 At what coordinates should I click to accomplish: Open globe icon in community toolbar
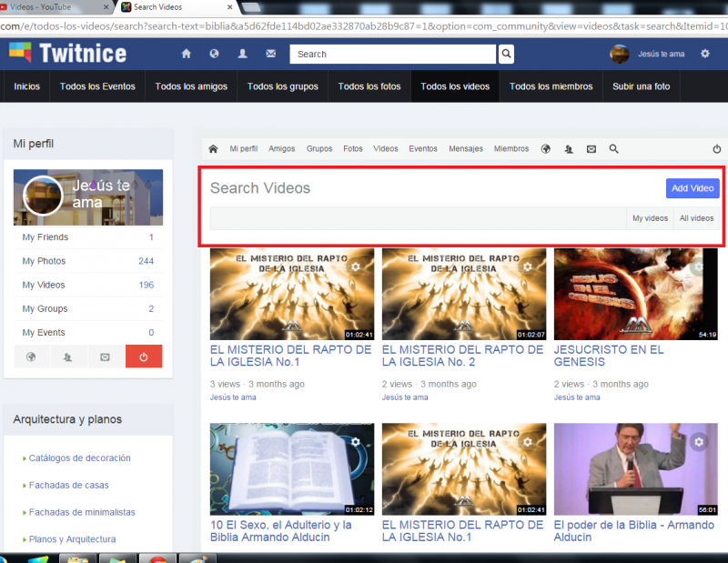click(x=545, y=148)
